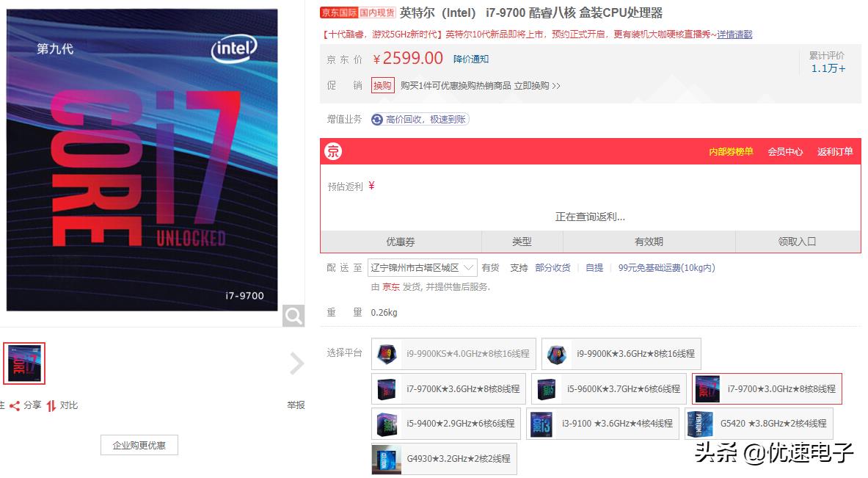Open 返利订单 in red bar
Screen dimensions: 868x478
tap(835, 152)
